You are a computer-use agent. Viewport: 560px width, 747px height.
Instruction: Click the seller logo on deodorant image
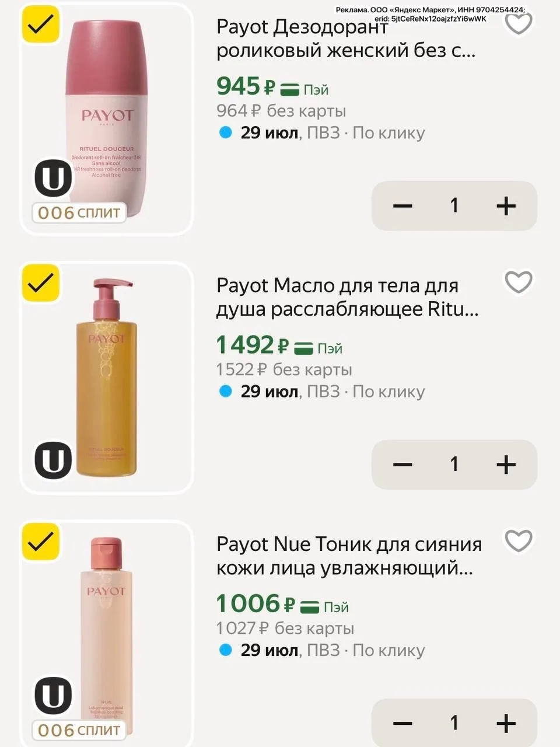click(x=53, y=177)
